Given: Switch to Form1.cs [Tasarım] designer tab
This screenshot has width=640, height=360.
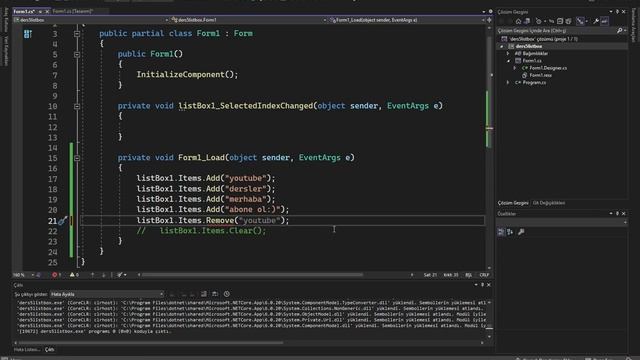Looking at the screenshot, I should pos(73,11).
